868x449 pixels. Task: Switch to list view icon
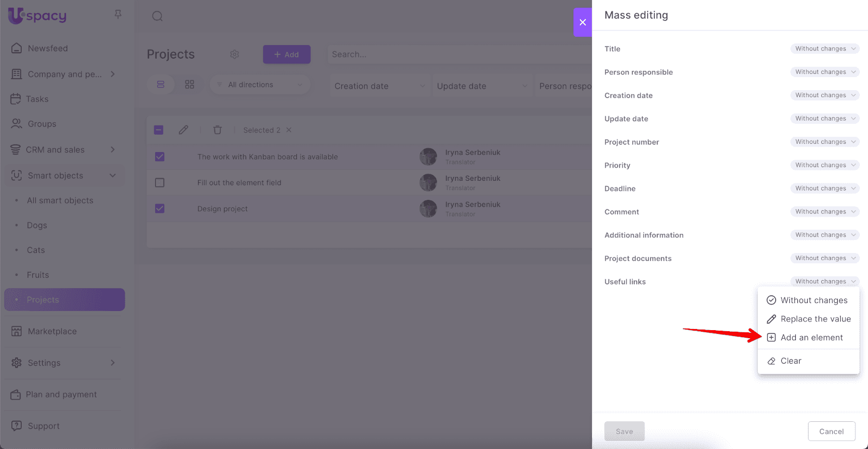[161, 85]
